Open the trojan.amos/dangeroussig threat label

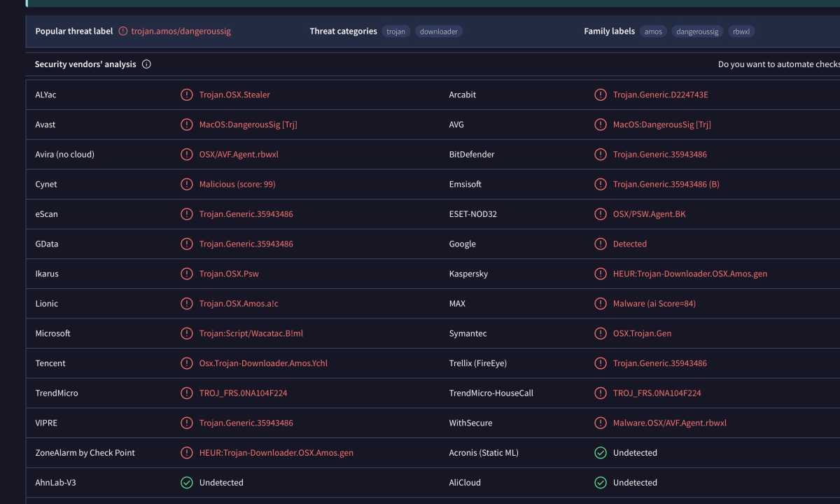(181, 31)
